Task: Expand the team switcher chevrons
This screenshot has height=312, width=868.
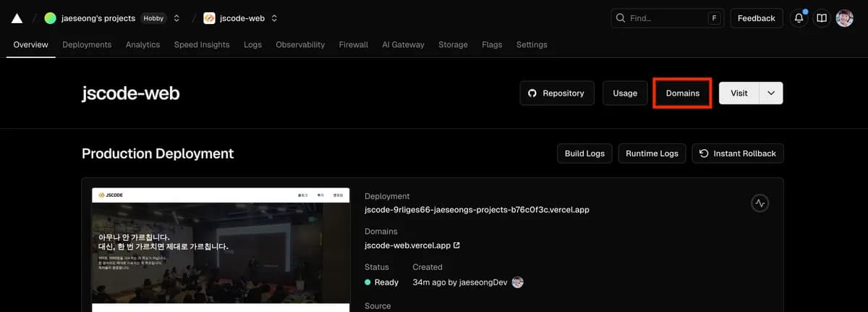Action: [x=176, y=18]
